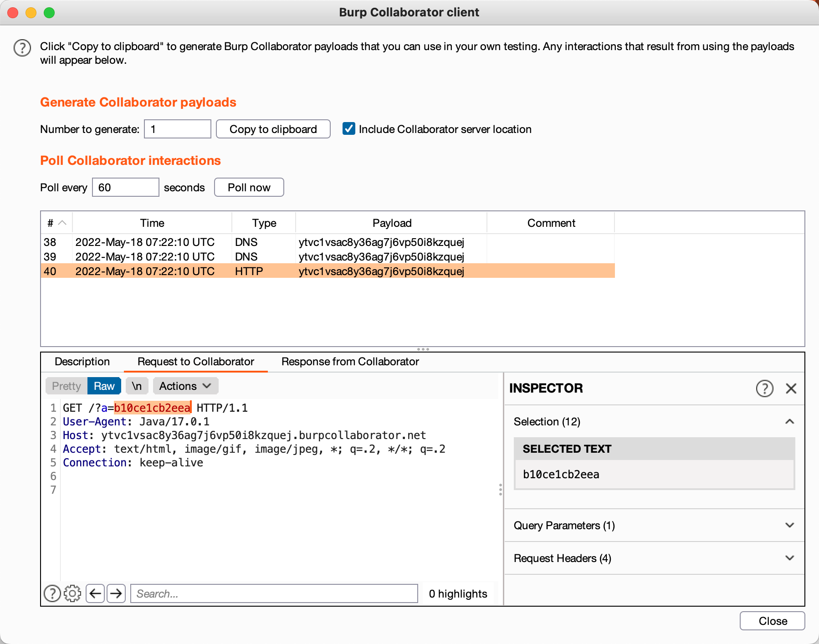Click the User-Agent header line

pos(136,422)
